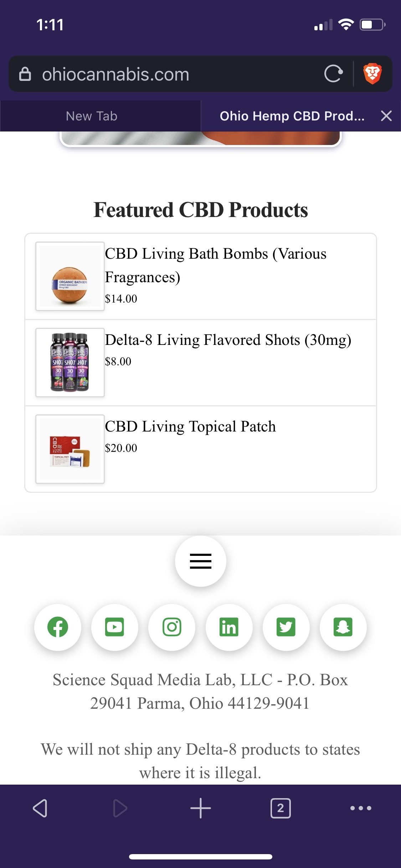Image resolution: width=401 pixels, height=868 pixels.
Task: Switch to the New Tab tab
Action: tap(92, 116)
